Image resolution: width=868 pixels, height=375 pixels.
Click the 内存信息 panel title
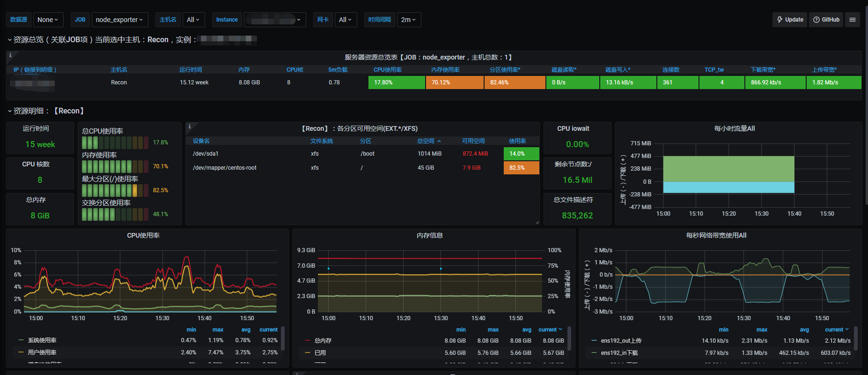click(x=430, y=235)
